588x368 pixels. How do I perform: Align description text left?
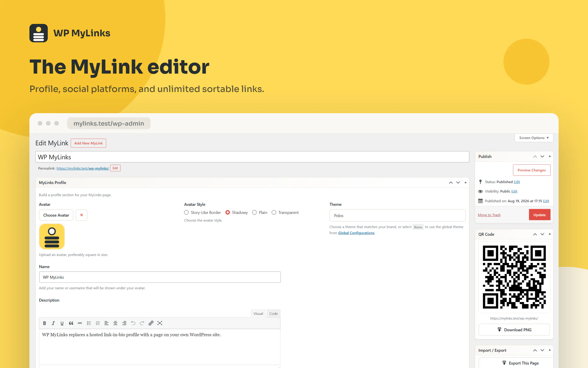(x=106, y=323)
